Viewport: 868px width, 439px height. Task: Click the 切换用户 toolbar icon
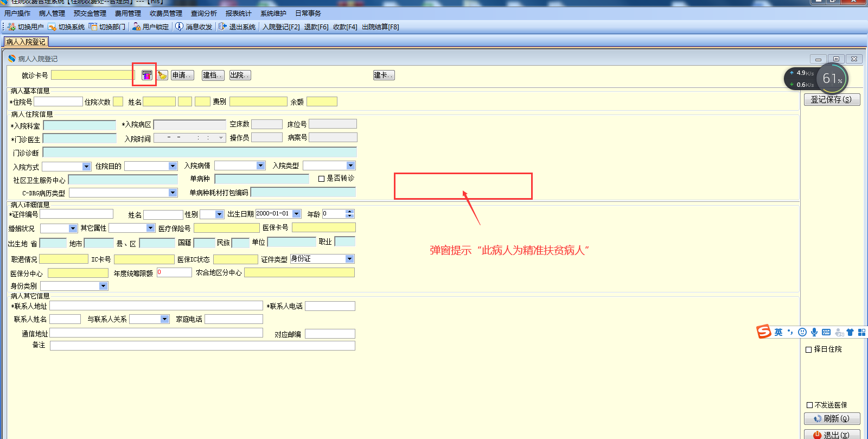(x=12, y=27)
